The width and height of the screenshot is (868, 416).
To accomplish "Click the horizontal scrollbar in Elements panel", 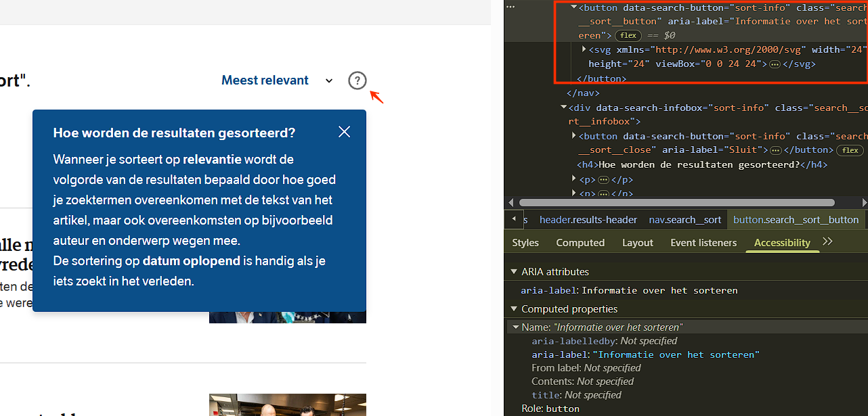I will click(676, 202).
